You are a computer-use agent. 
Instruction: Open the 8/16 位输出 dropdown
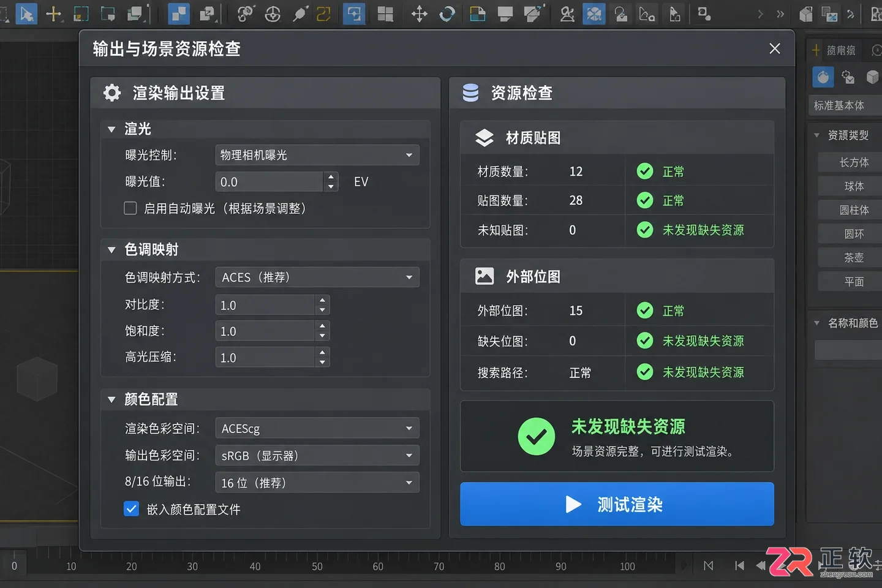pos(317,483)
